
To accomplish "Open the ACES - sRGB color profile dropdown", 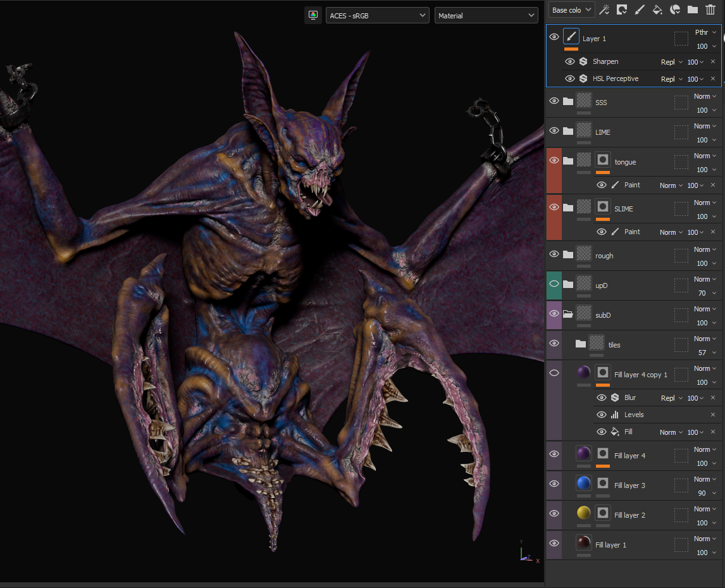I will tap(378, 15).
